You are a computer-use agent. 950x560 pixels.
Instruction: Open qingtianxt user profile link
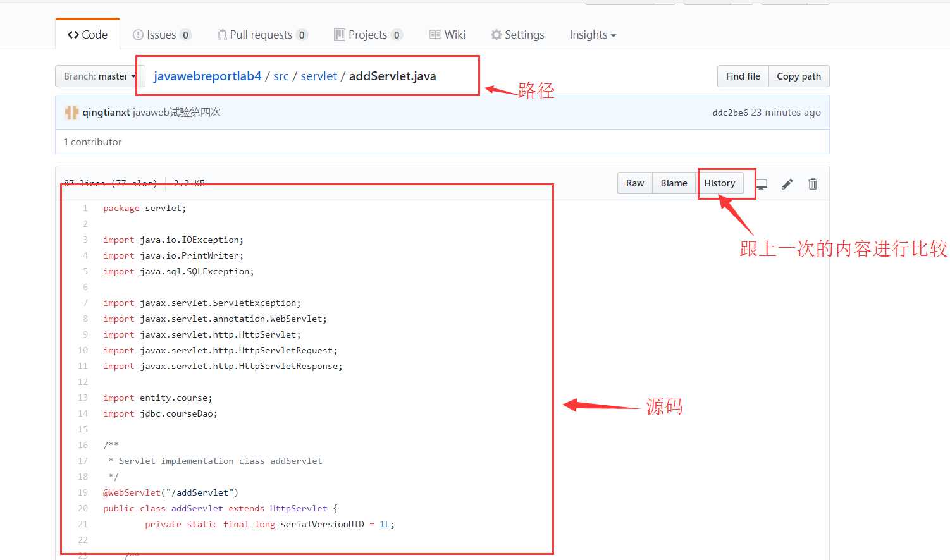[106, 113]
